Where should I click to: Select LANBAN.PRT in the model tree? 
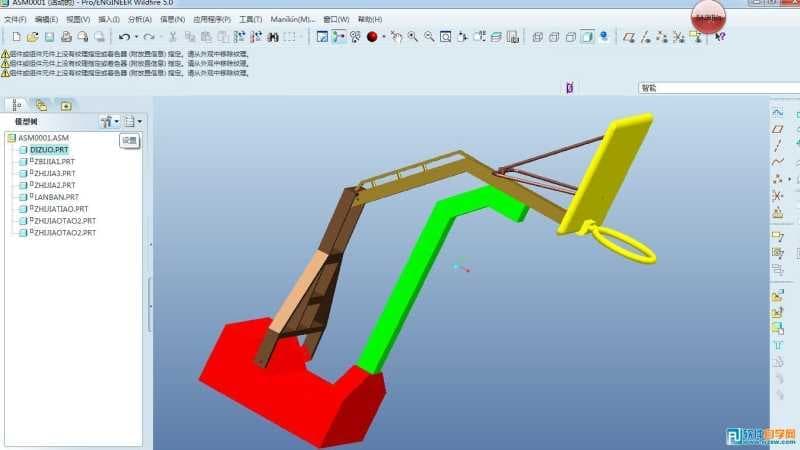pos(56,196)
